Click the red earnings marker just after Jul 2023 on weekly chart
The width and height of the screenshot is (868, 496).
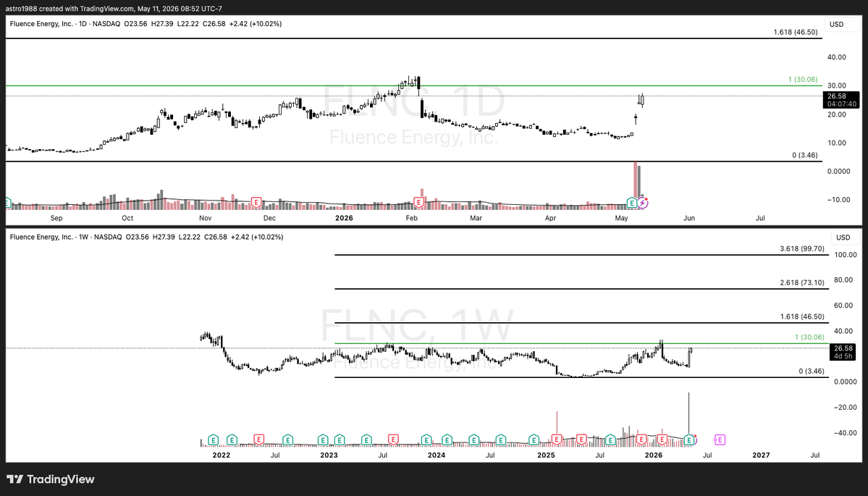[393, 440]
